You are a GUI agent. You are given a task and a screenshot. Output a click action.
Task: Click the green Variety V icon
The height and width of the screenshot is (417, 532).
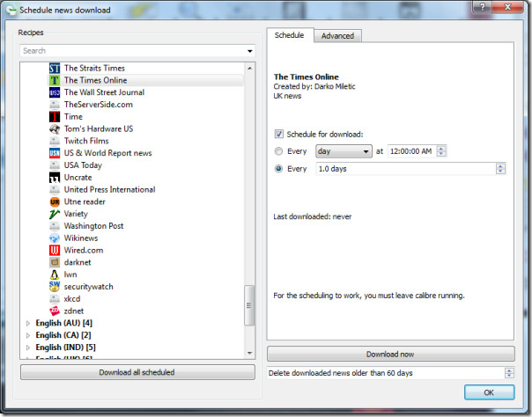click(x=55, y=214)
